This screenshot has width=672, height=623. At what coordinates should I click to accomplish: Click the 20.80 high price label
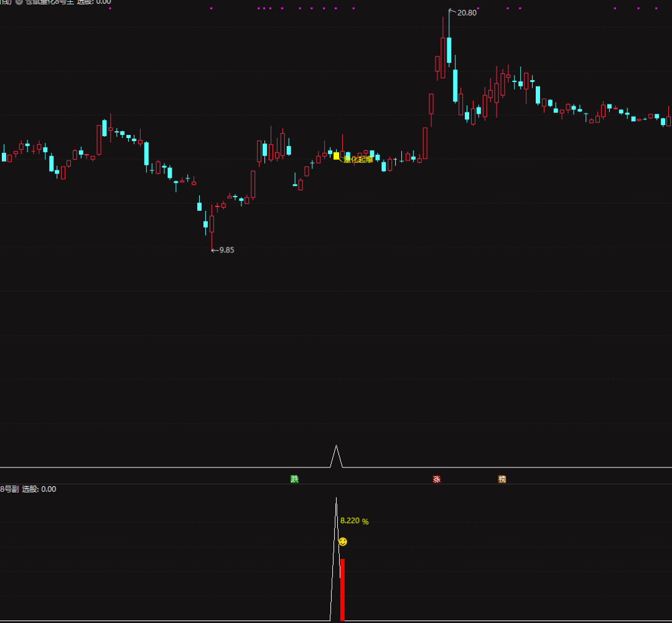pyautogui.click(x=467, y=13)
